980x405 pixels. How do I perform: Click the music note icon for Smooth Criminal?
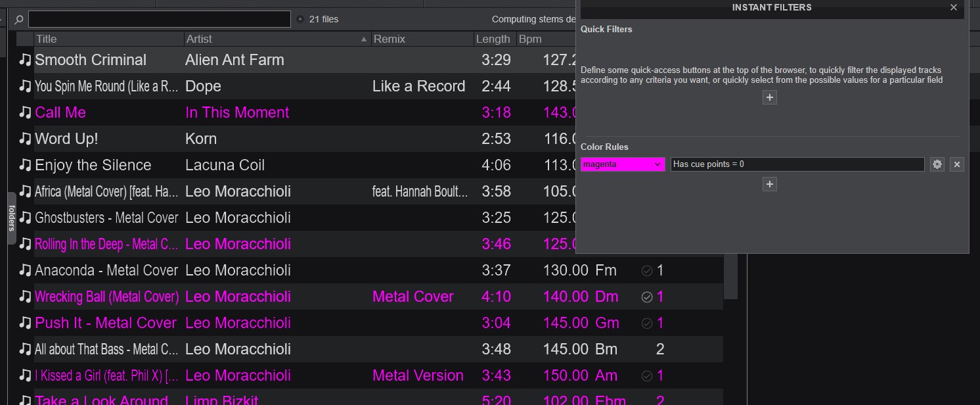[x=25, y=60]
